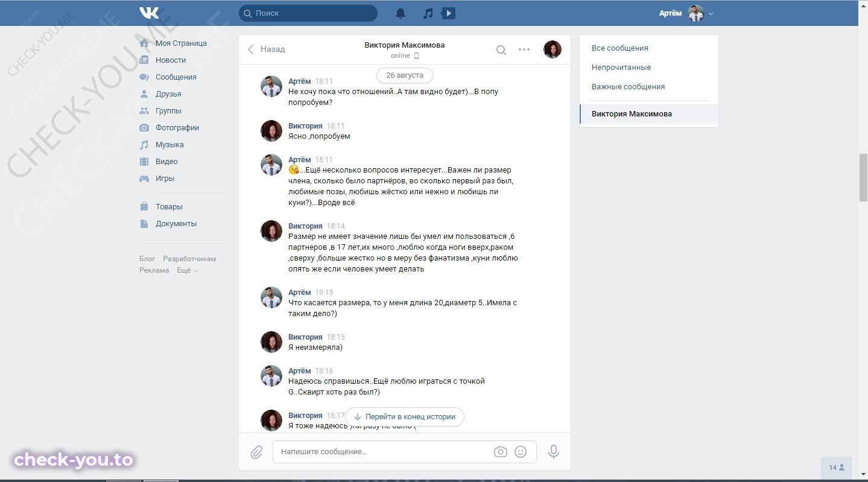This screenshot has height=482, width=868.
Task: Click the VK logo
Action: tap(149, 13)
